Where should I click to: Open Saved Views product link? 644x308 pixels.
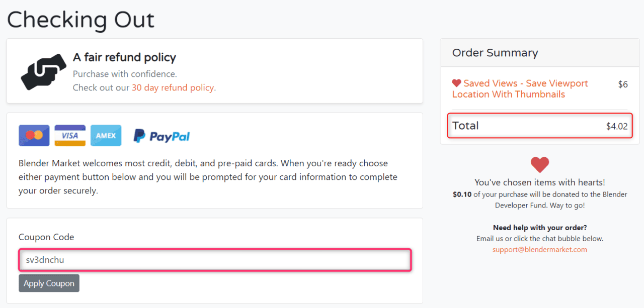point(520,89)
